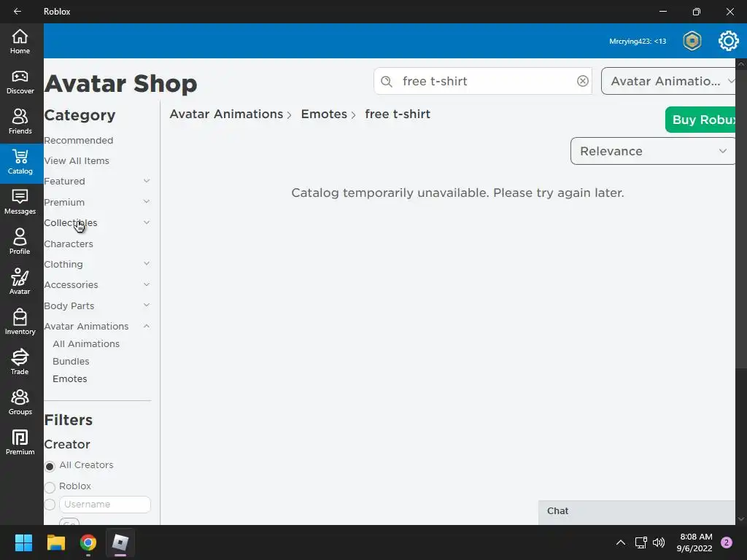
Task: Open the Catalog sidebar item
Action: point(20,163)
